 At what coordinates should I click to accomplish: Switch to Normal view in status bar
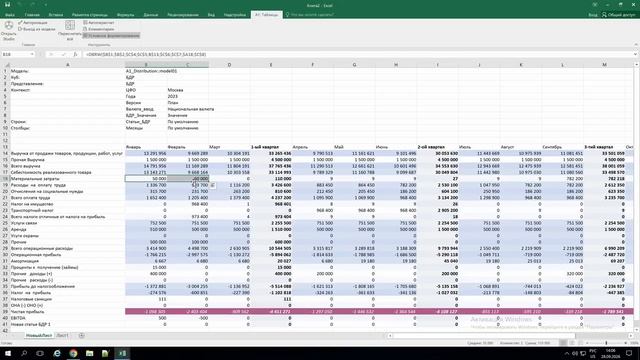563,343
